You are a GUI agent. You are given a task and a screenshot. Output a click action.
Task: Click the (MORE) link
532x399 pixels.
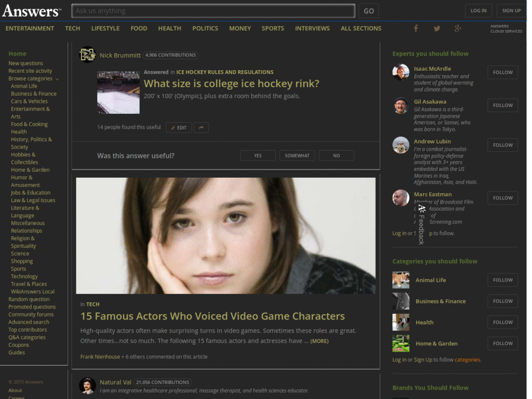[x=320, y=341]
